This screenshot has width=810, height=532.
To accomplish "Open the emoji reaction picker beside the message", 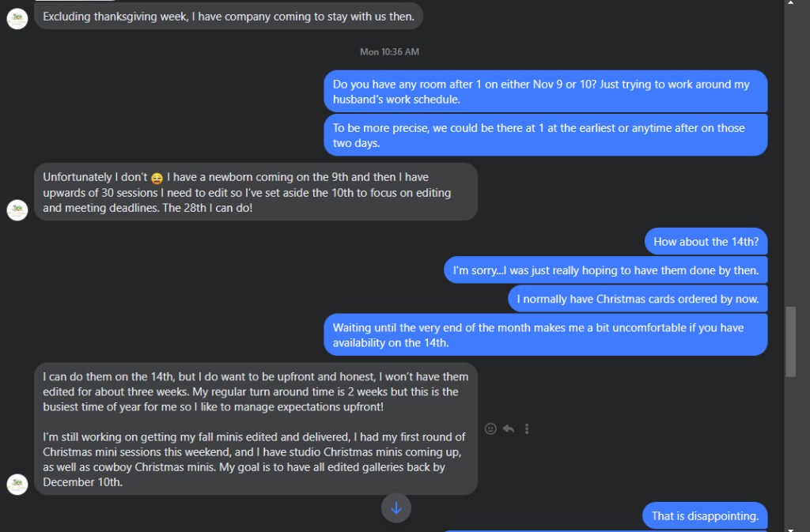I will tap(490, 428).
